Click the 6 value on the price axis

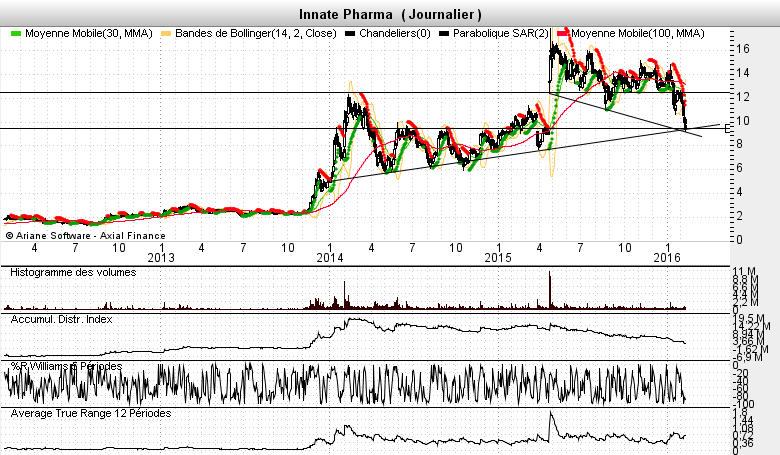(740, 168)
